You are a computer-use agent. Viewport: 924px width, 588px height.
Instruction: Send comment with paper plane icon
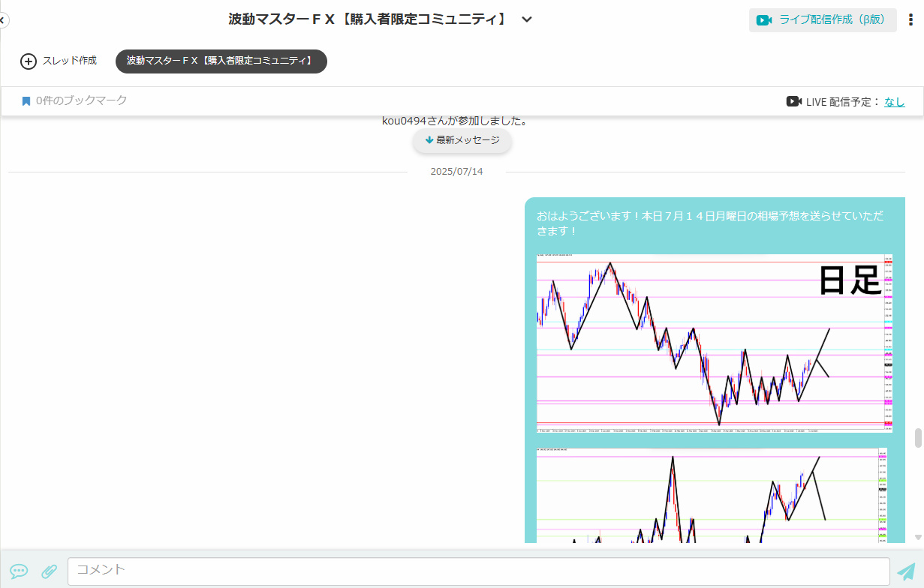[x=906, y=571]
